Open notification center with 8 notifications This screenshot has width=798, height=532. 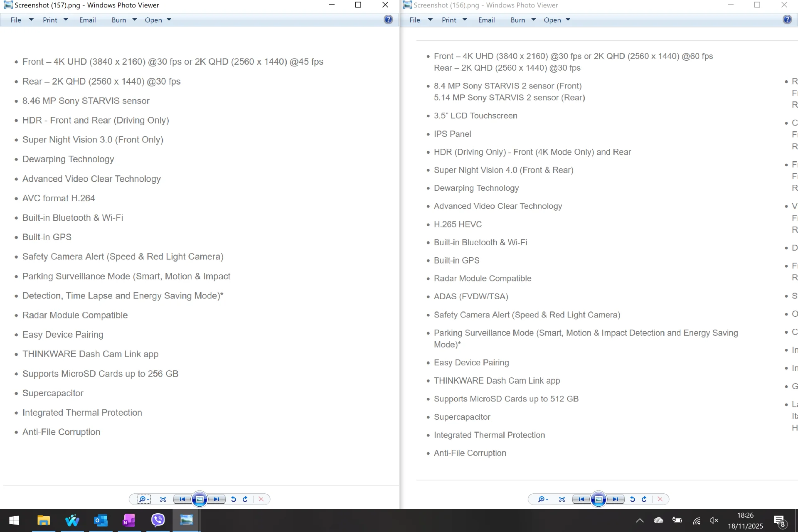[x=780, y=521]
